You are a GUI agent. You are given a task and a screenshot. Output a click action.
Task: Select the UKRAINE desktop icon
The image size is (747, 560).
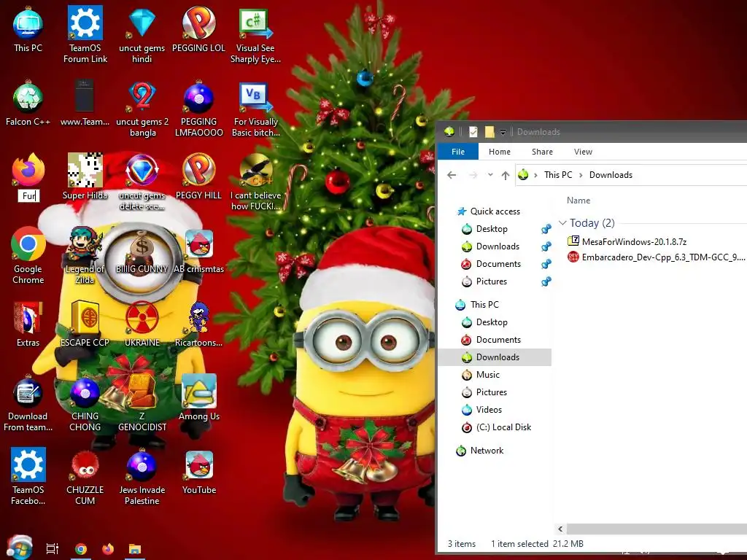tap(142, 324)
